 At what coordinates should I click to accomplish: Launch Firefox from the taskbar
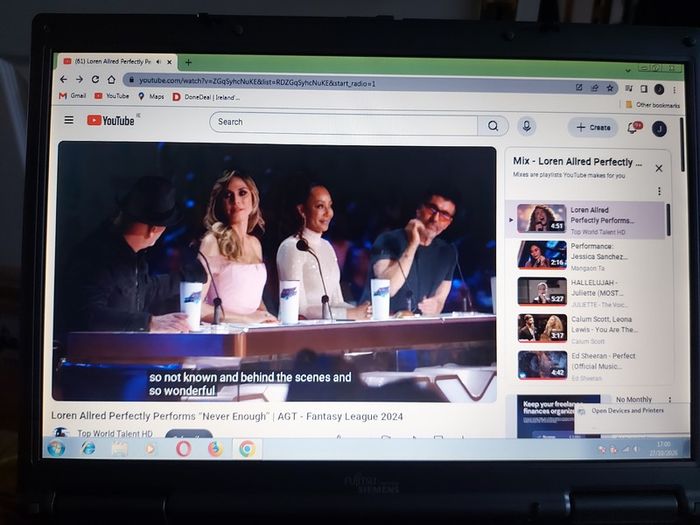(215, 449)
